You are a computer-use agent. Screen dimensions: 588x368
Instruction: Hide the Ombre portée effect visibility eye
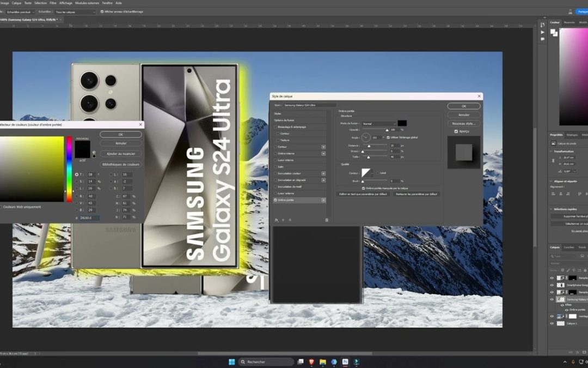click(566, 310)
